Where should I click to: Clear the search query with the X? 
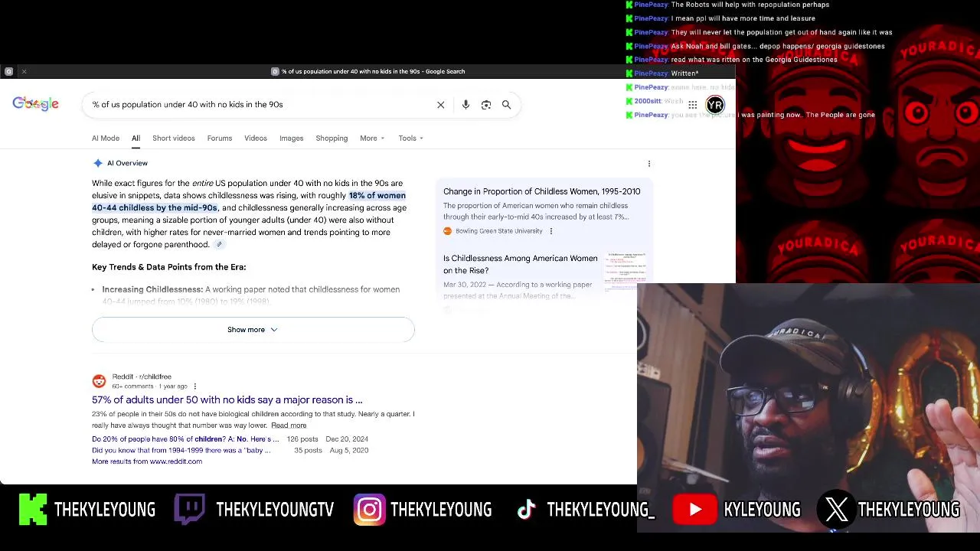click(441, 105)
